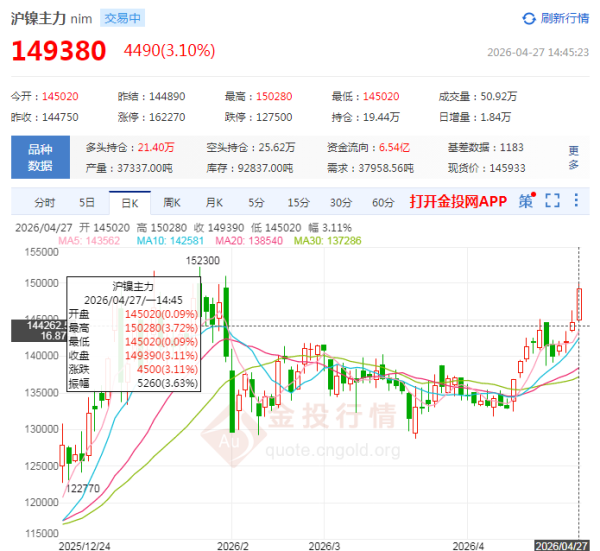This screenshot has height=551, width=600.
Task: Click the 昨收 value 144750
Action: coord(60,117)
